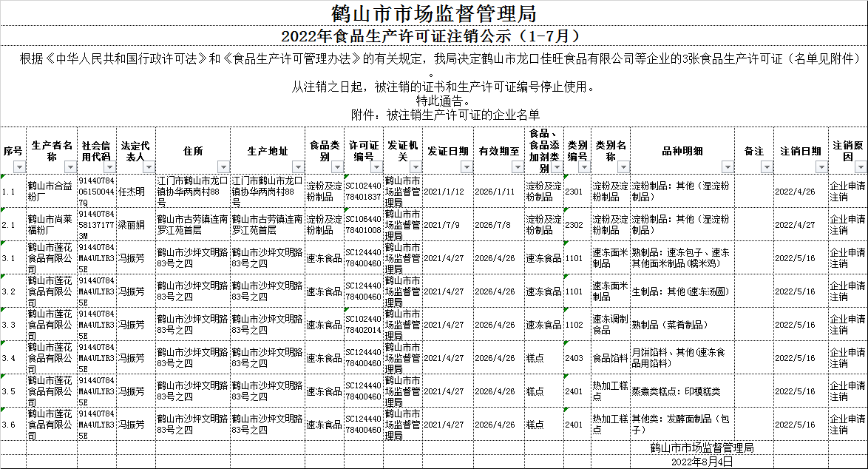Viewport: 868px width, 469px height.
Task: Open the 生产地址 filter dropdown
Action: click(x=298, y=168)
